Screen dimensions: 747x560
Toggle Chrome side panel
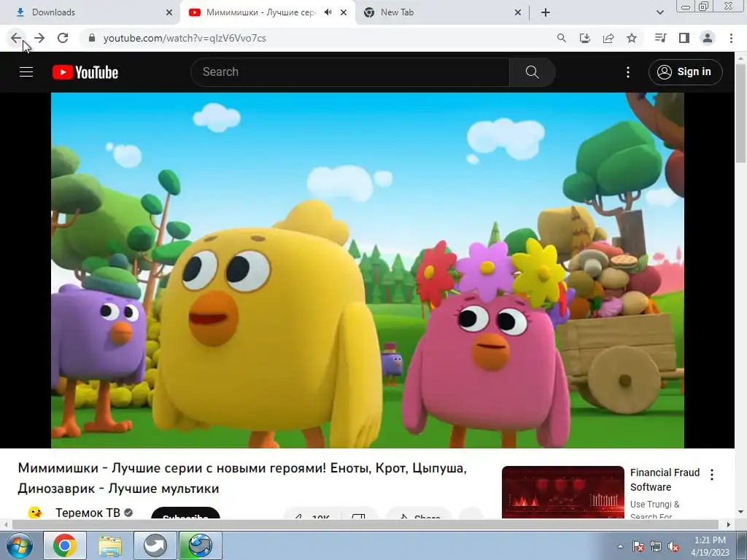(x=684, y=38)
